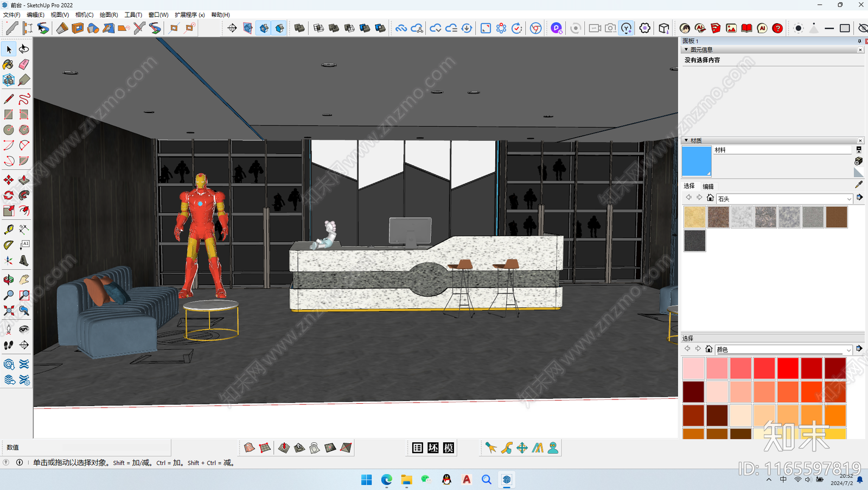Open the 视图(V) menu
This screenshot has height=490, width=868.
60,15
